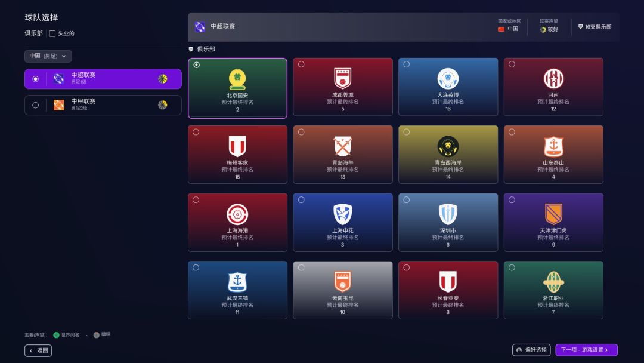Click the 俱乐部 section heading above cards
This screenshot has height=363, width=644.
(x=206, y=49)
